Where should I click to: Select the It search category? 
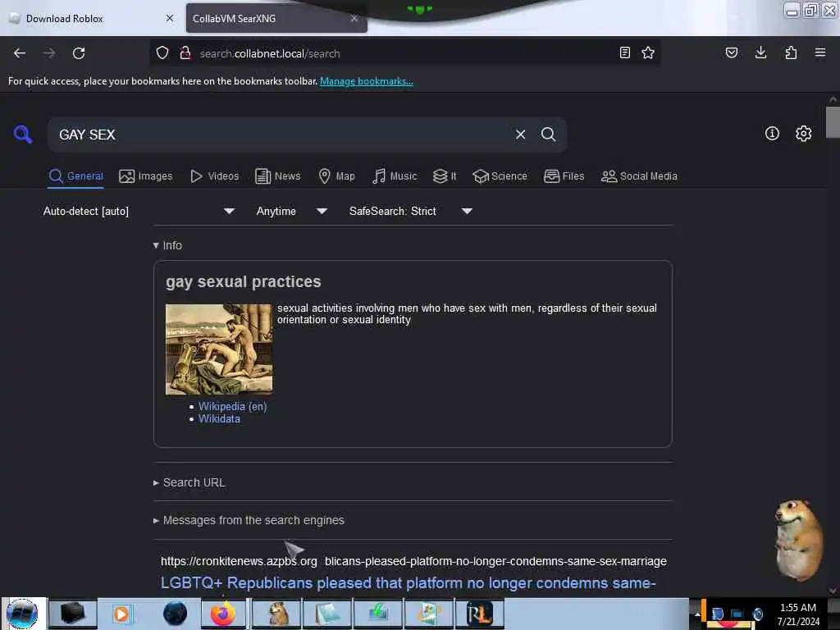coord(445,176)
